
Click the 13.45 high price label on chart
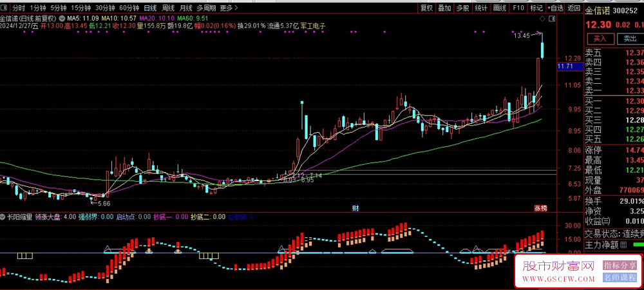522,35
